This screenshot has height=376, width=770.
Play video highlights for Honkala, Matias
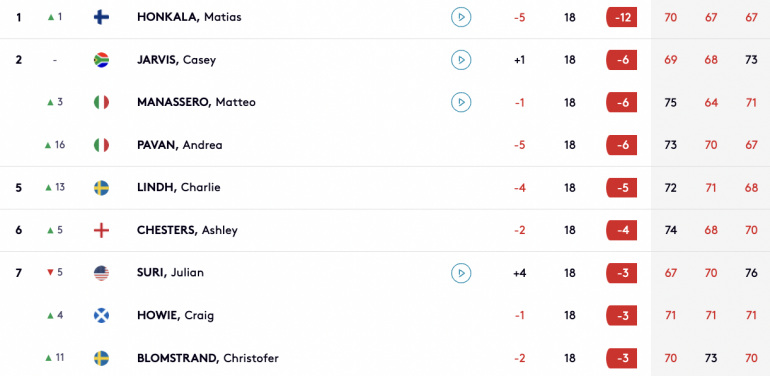click(x=461, y=18)
